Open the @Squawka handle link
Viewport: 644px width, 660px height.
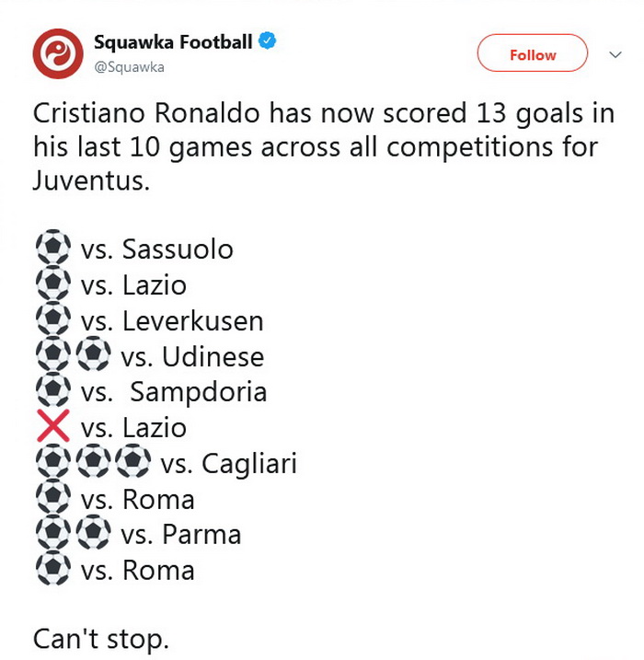(129, 67)
